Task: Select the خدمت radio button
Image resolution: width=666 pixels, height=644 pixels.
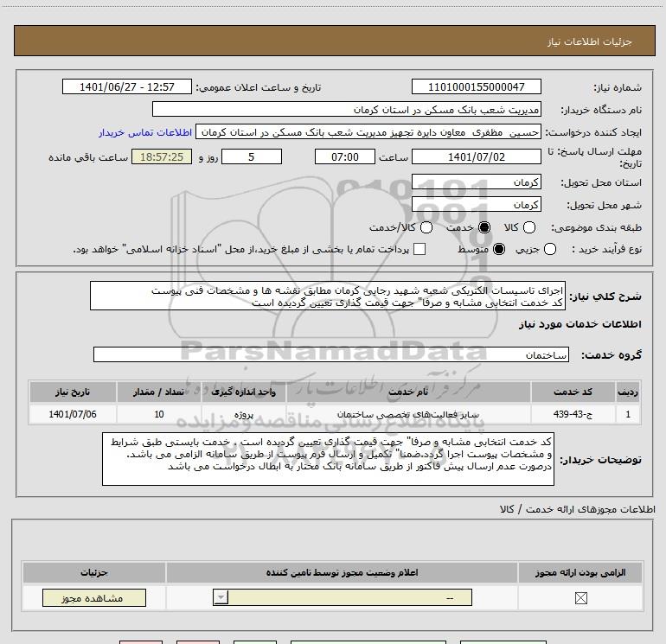Action: (484, 227)
